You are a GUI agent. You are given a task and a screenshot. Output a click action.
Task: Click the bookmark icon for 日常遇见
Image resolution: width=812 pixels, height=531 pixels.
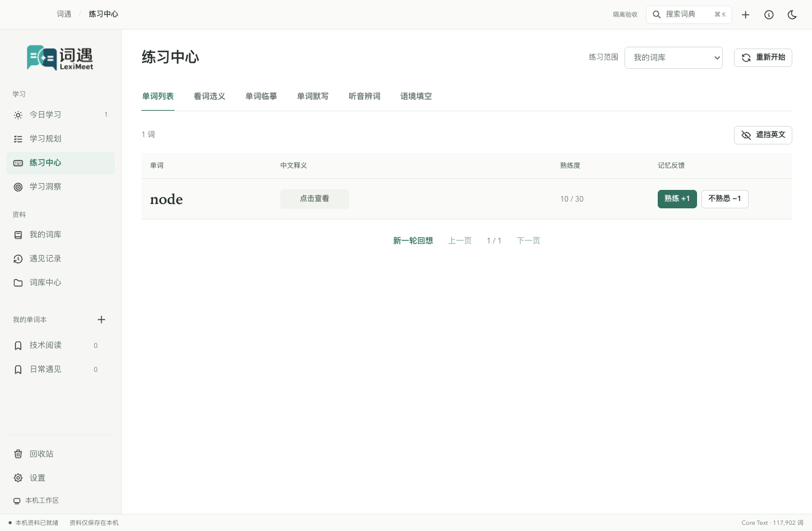coord(18,369)
